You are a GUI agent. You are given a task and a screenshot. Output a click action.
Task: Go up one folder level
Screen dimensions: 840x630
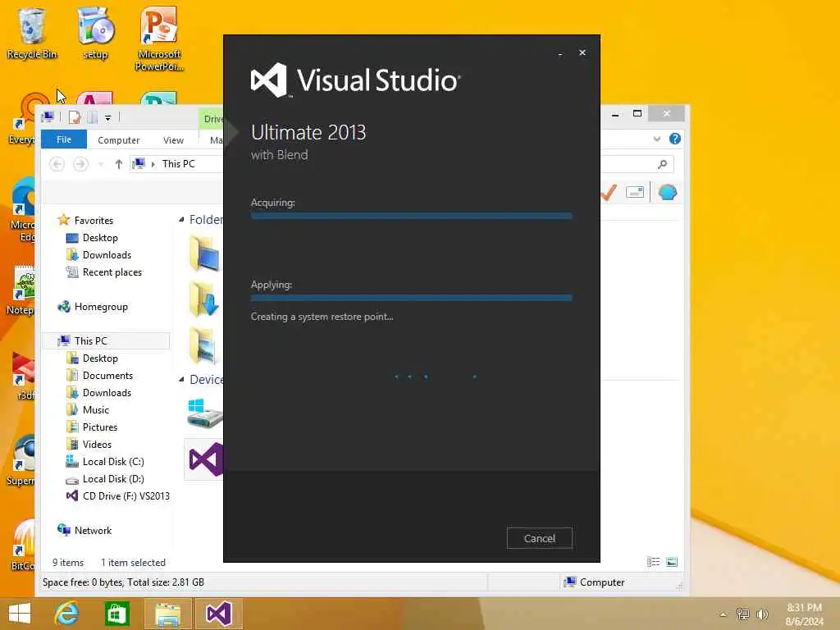pyautogui.click(x=118, y=164)
